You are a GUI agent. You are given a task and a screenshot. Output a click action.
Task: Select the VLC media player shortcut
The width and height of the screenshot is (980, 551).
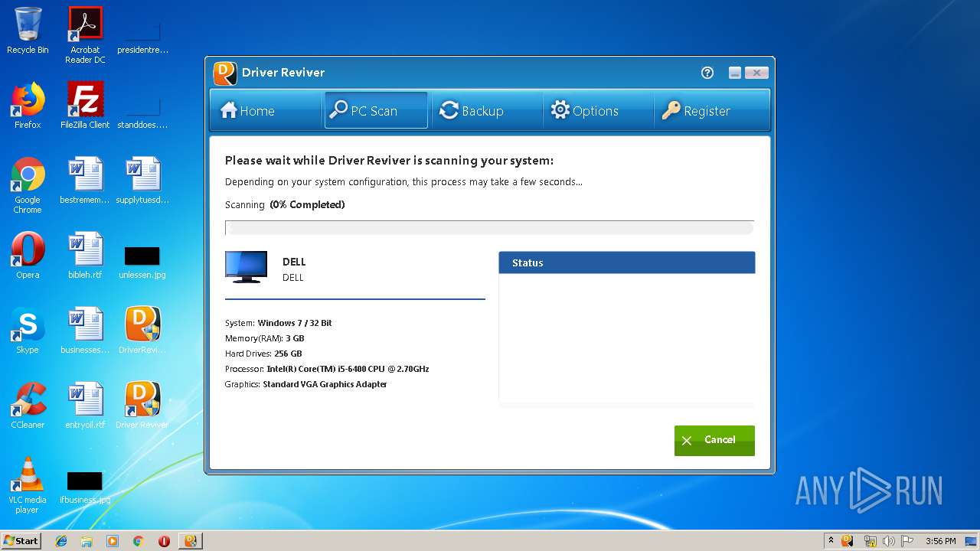(28, 485)
